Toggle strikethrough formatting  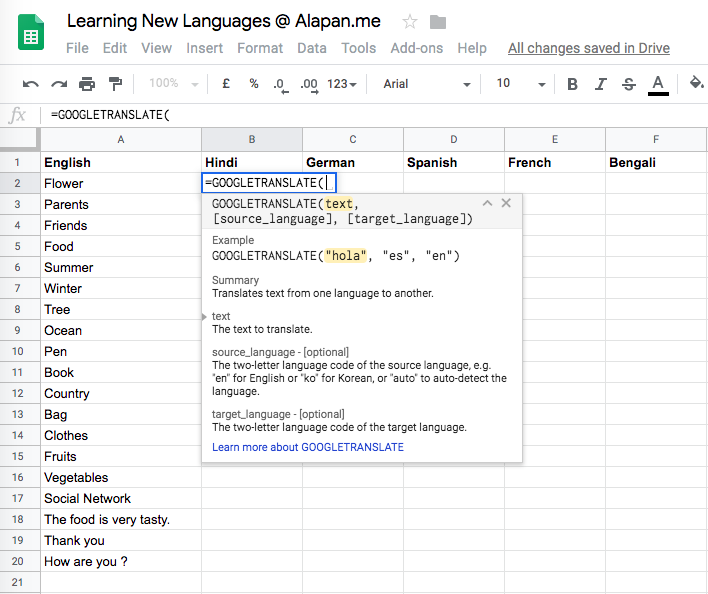click(x=629, y=84)
